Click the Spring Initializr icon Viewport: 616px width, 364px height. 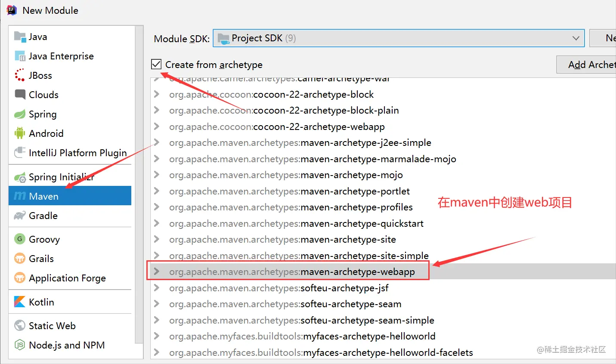[20, 177]
